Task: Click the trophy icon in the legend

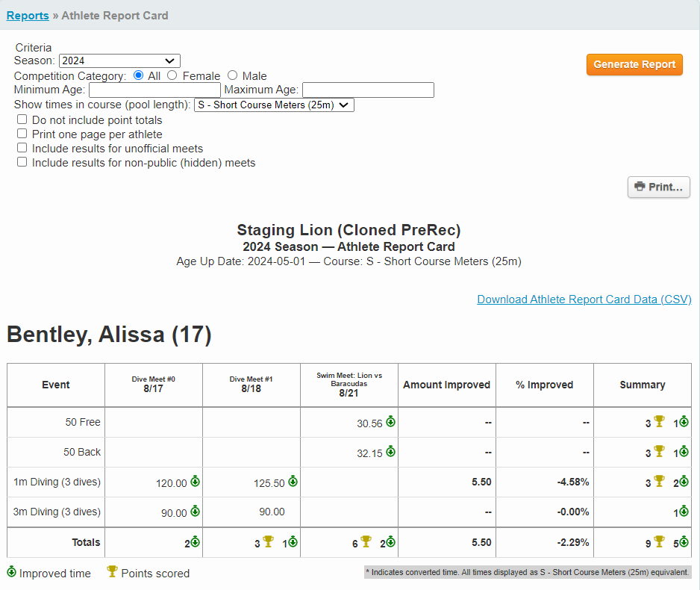Action: [112, 573]
